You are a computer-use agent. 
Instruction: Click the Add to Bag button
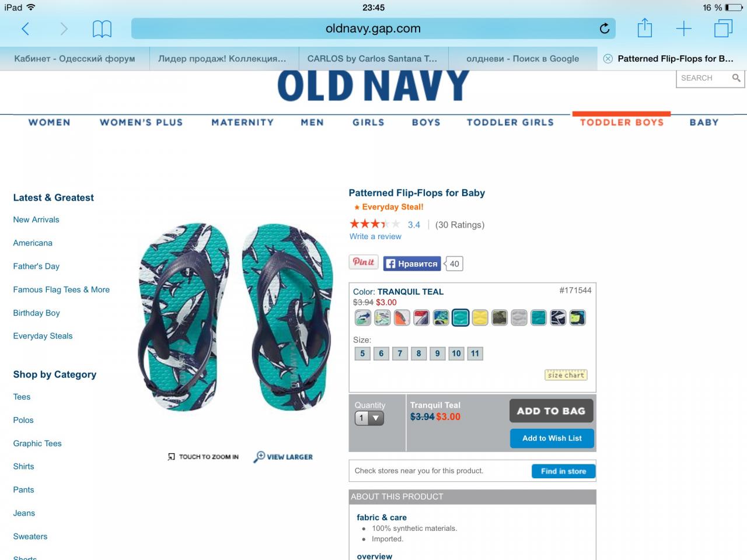click(551, 411)
